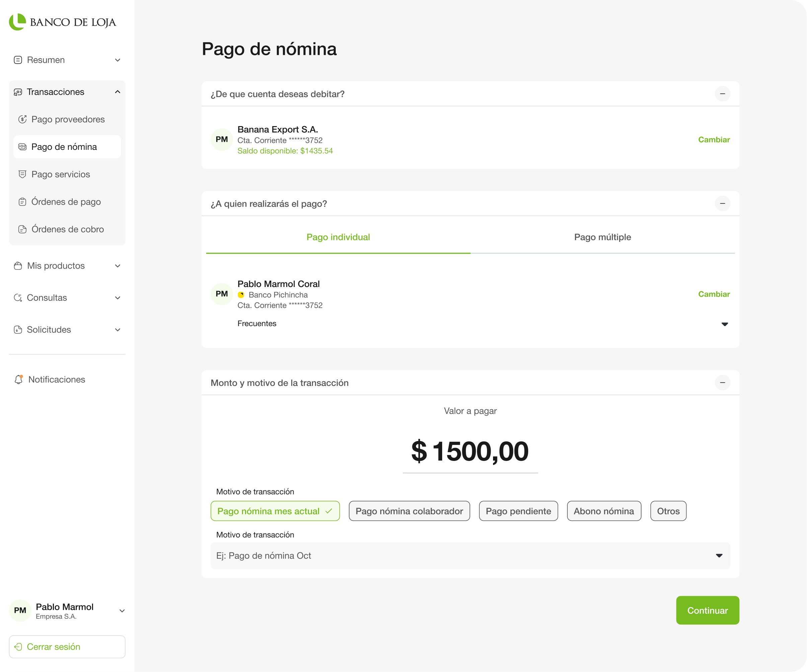The width and height of the screenshot is (807, 672).
Task: Click the Pago servicios icon
Action: pos(22,174)
